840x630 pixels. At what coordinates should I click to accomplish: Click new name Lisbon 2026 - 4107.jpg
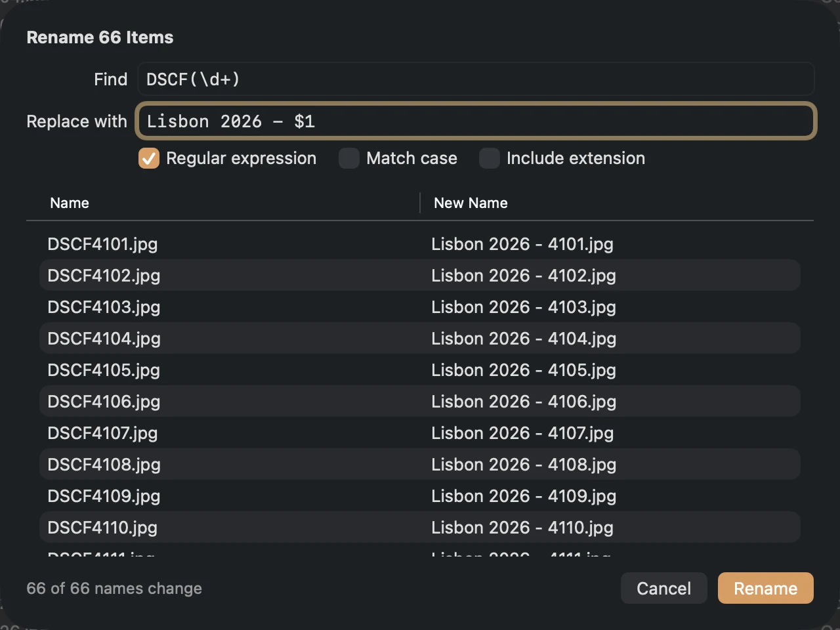coord(522,433)
